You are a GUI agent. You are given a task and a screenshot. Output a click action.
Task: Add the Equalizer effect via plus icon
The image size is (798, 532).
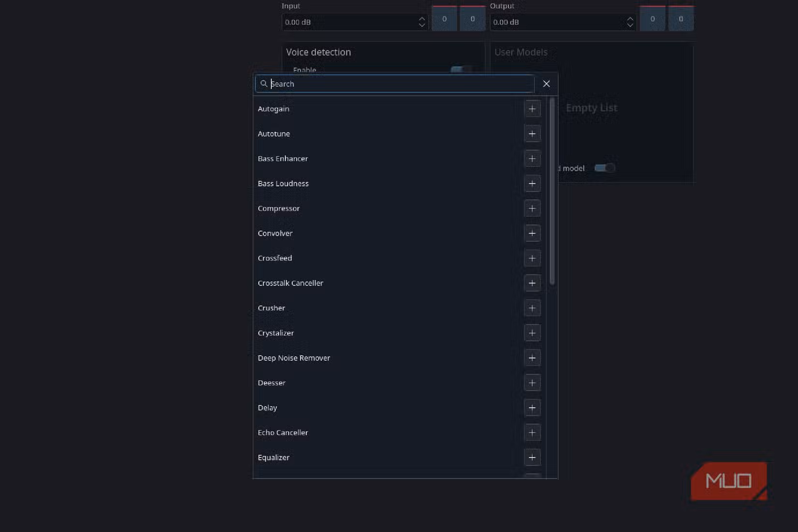pyautogui.click(x=532, y=458)
